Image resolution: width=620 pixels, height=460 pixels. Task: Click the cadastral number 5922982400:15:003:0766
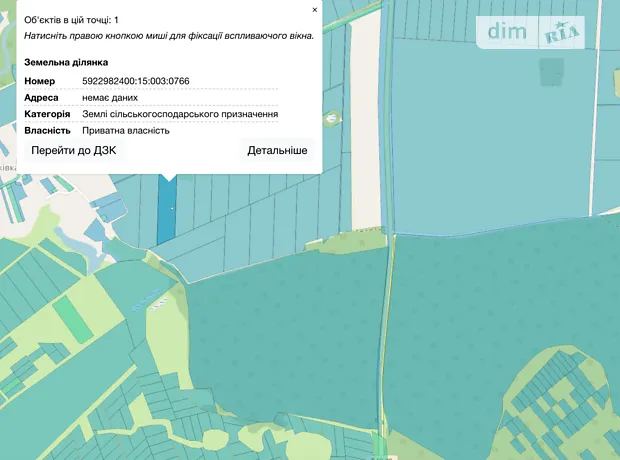click(136, 80)
